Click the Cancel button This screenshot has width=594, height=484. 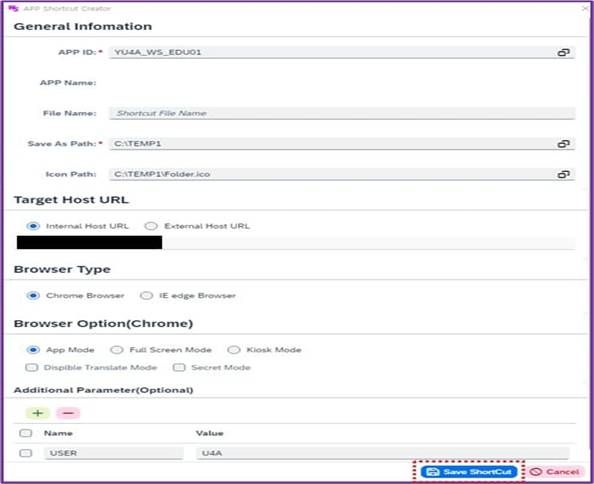point(555,472)
